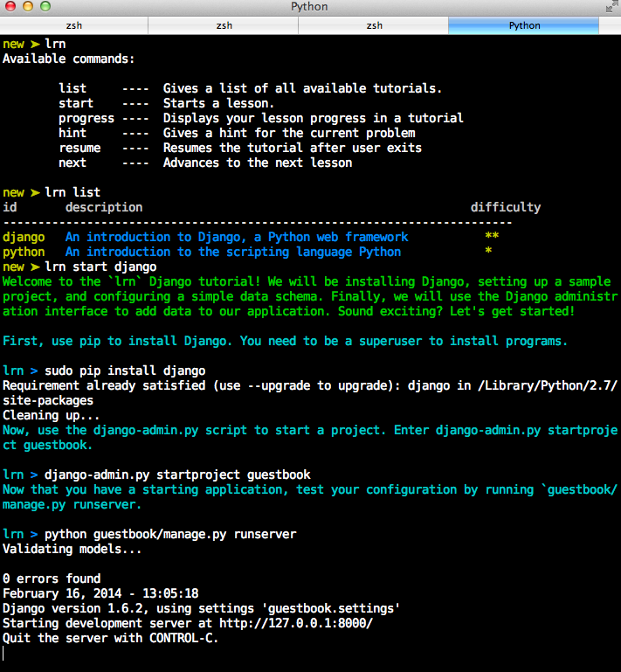Click the 'Requirement already satisfied' output line
Viewport: 621px width, 672px height.
[310, 385]
